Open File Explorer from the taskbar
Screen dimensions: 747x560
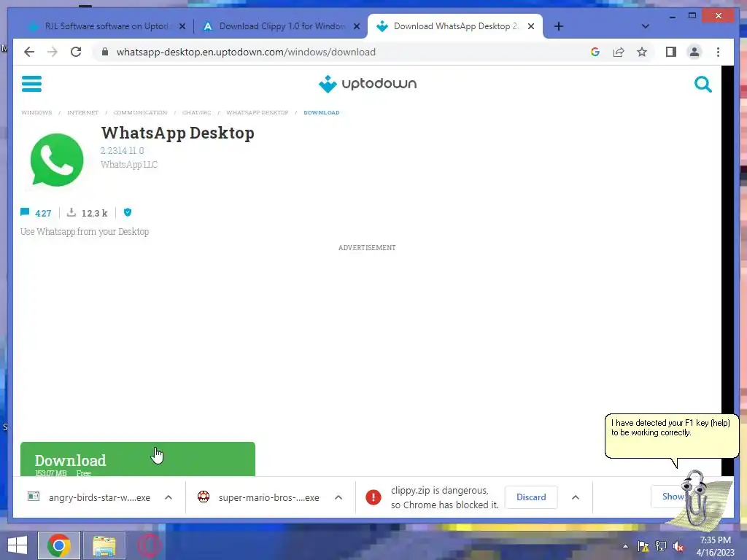104,546
